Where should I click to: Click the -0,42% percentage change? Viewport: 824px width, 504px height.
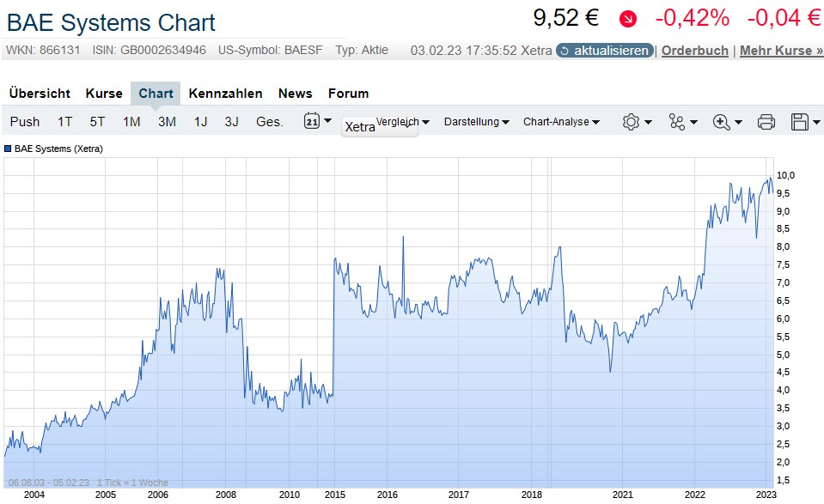coord(692,18)
